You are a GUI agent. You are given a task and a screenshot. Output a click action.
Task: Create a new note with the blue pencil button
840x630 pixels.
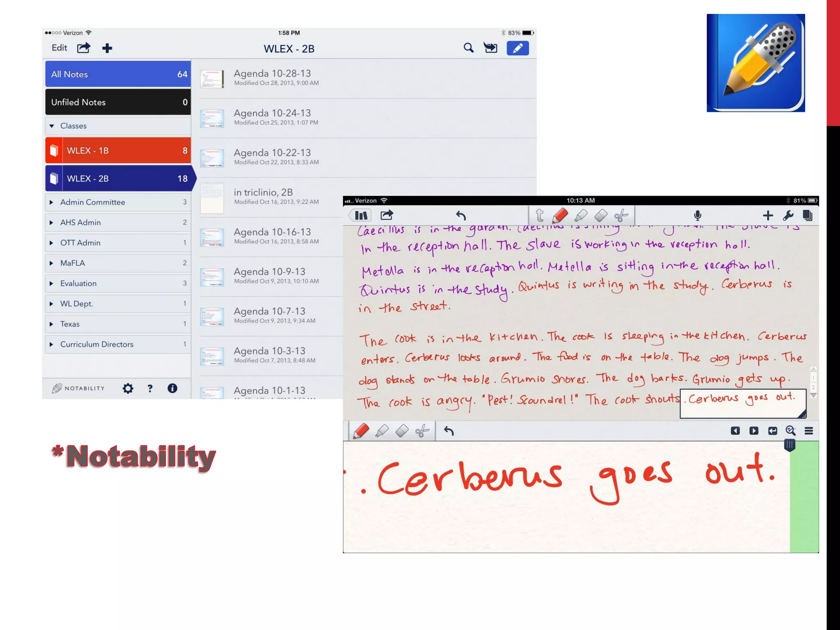pos(518,48)
